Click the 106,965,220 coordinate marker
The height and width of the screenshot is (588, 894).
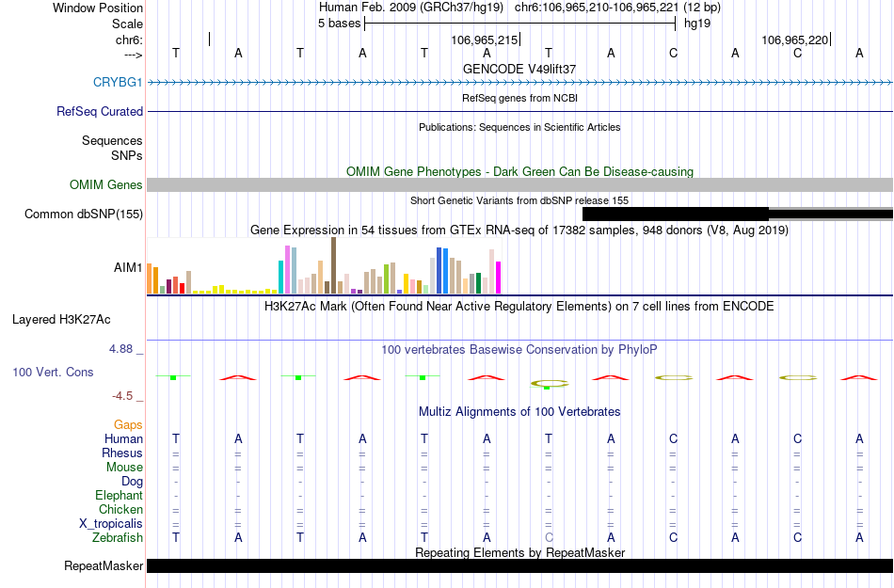coord(795,40)
